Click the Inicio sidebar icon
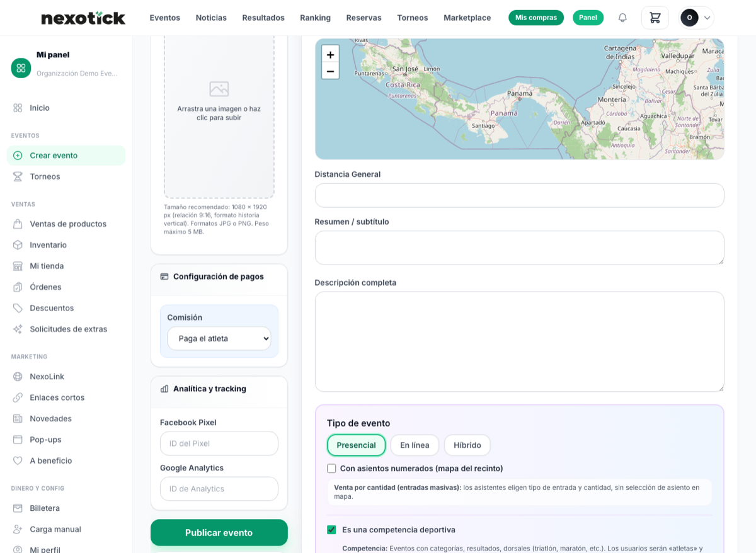The height and width of the screenshot is (553, 756). pyautogui.click(x=18, y=108)
